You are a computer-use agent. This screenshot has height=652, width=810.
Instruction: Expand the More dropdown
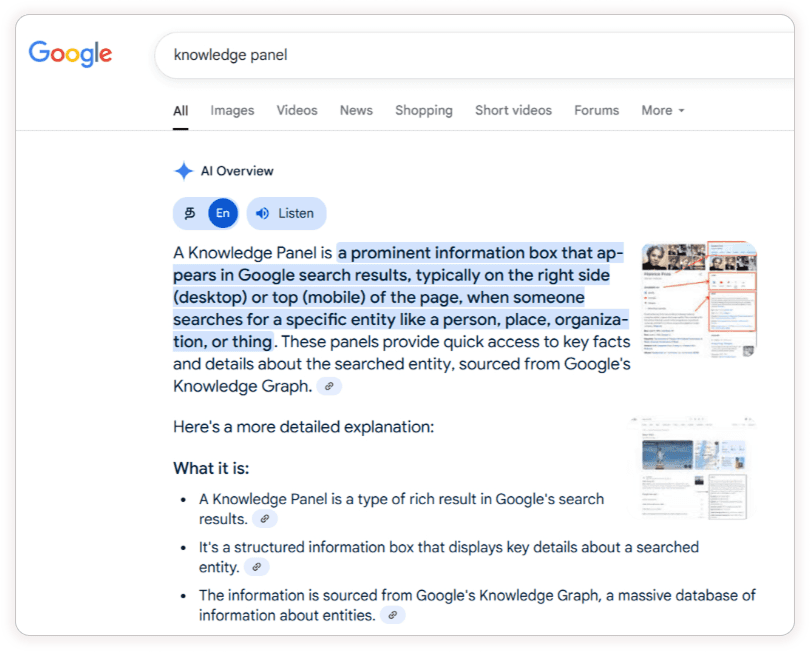(x=663, y=111)
